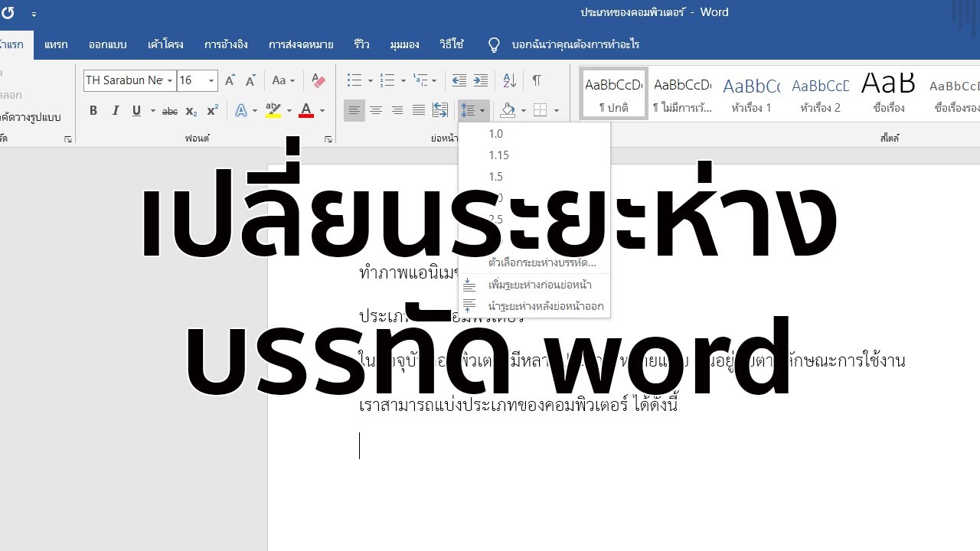980x551 pixels.
Task: Click Align Right icon
Action: [397, 111]
